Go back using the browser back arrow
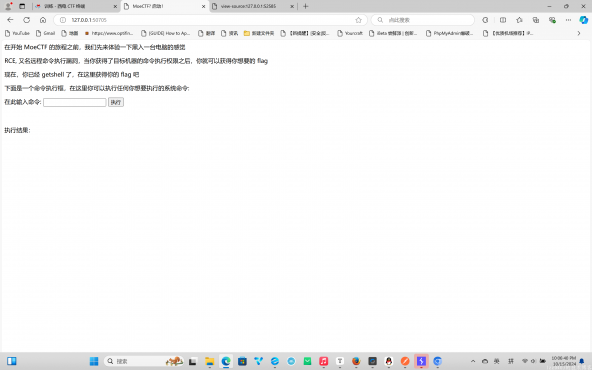Image resolution: width=592 pixels, height=370 pixels. click(10, 20)
